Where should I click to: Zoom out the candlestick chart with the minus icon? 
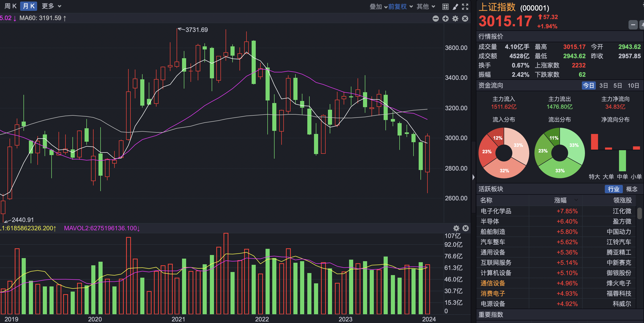click(x=436, y=19)
